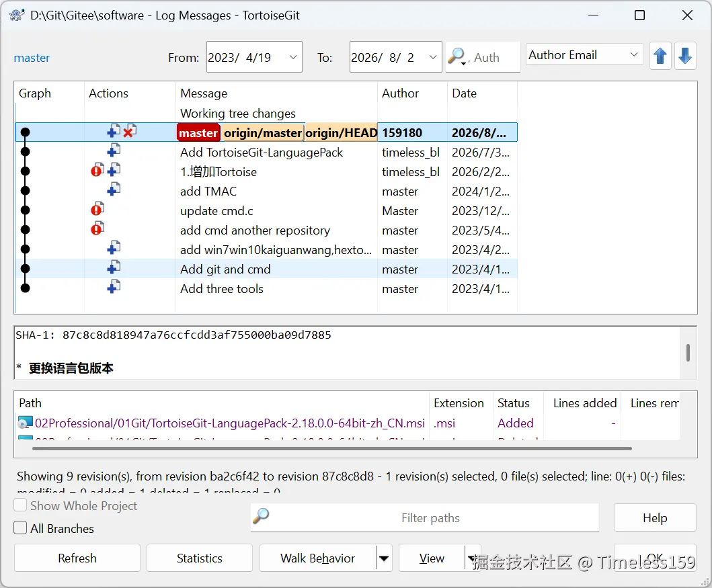Click the TortoiseGit-LanguagePack-2.18.0.0 msi file path

[x=230, y=423]
